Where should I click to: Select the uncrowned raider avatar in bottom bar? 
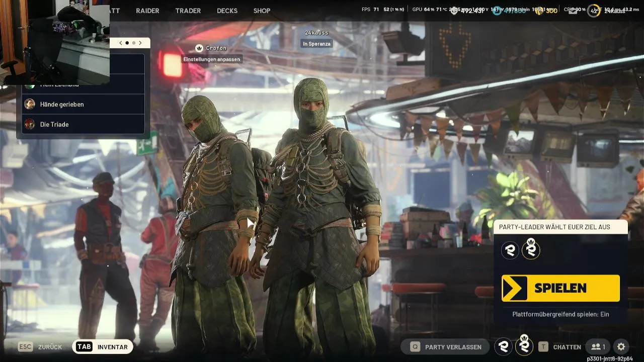pos(503,346)
